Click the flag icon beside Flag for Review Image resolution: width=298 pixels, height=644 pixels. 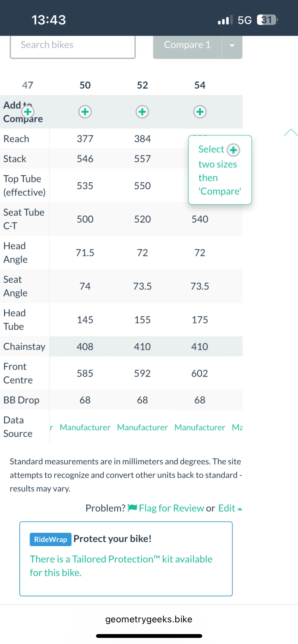coord(133,508)
